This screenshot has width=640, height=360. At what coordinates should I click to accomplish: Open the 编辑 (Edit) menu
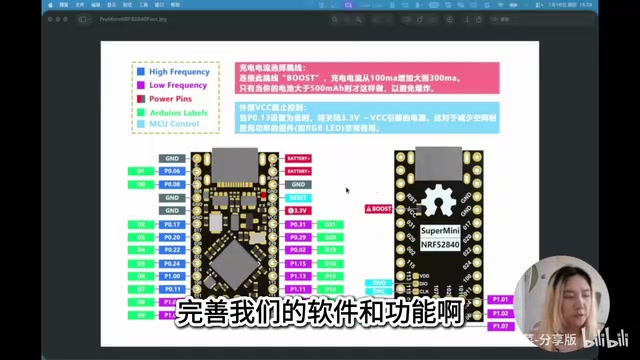click(96, 5)
